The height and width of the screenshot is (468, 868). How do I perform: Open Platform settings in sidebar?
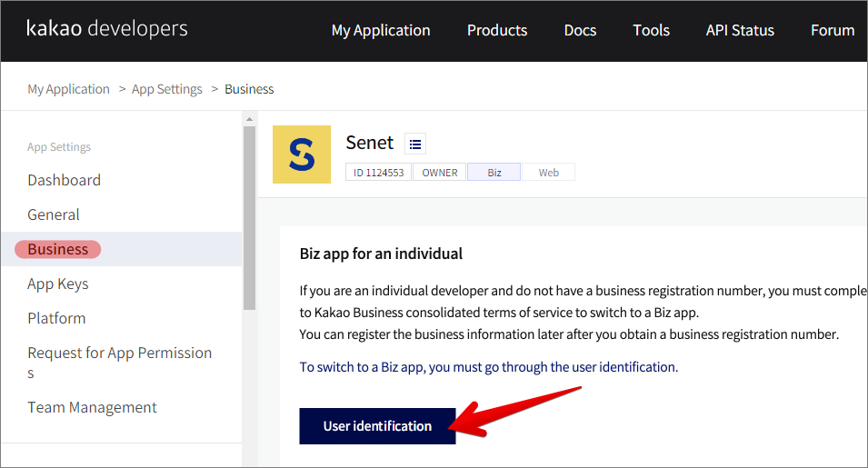(56, 318)
